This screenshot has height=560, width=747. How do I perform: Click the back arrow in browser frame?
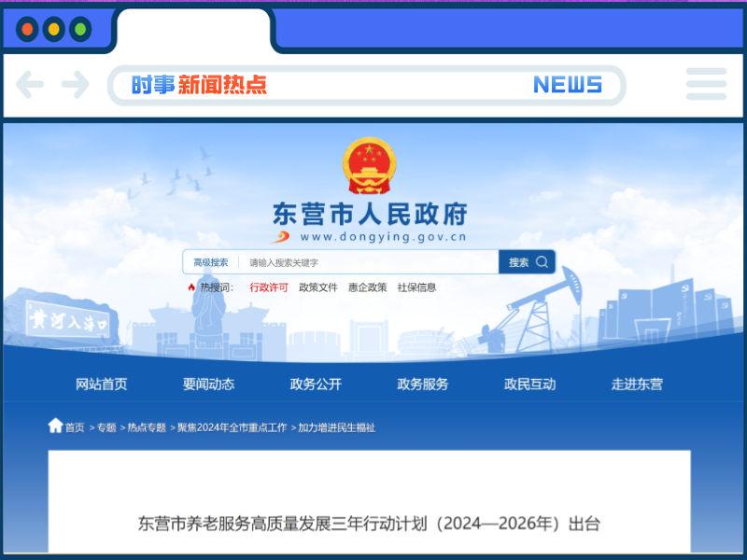pyautogui.click(x=30, y=85)
